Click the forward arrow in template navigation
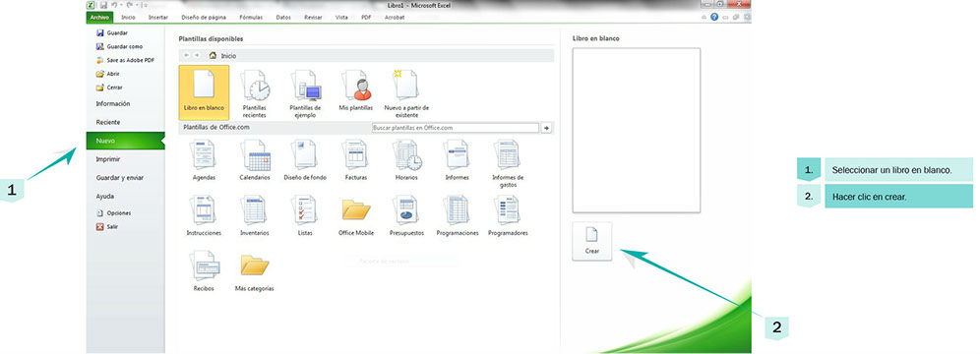 click(197, 56)
